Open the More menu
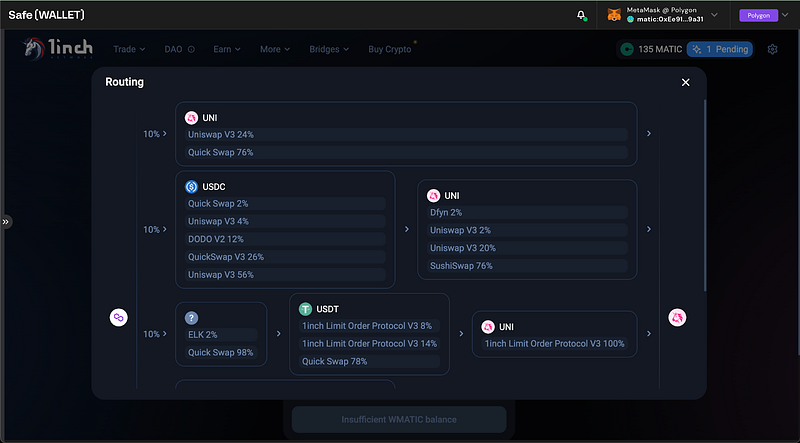 click(275, 49)
